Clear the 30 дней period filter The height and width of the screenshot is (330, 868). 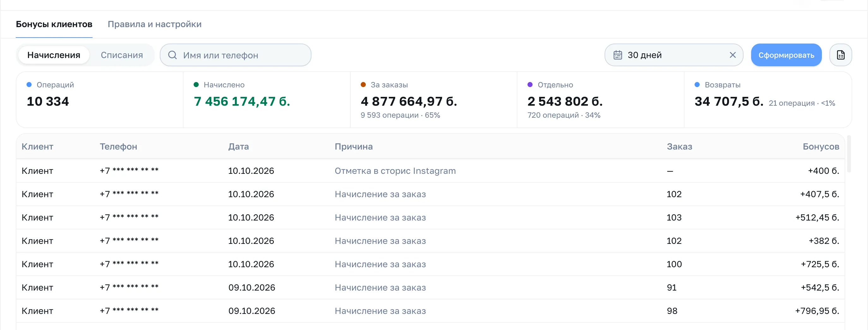[x=732, y=55]
